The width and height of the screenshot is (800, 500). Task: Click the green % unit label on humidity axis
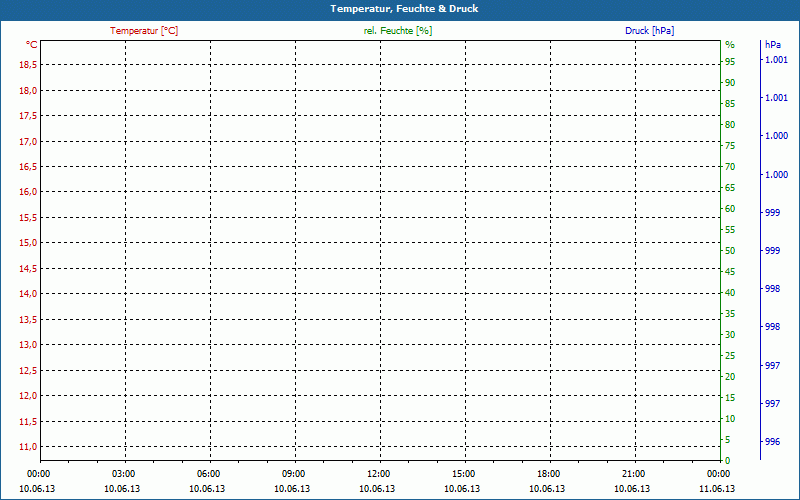(730, 45)
